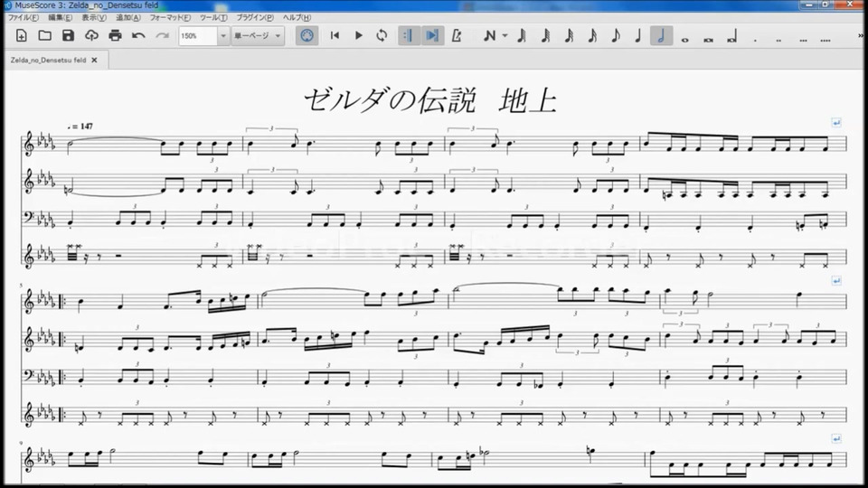
Task: Open the note input mode dropdown arrow
Action: pos(505,36)
